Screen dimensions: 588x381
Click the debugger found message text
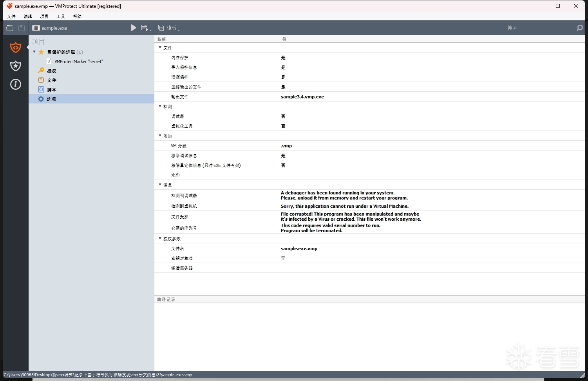coord(344,195)
